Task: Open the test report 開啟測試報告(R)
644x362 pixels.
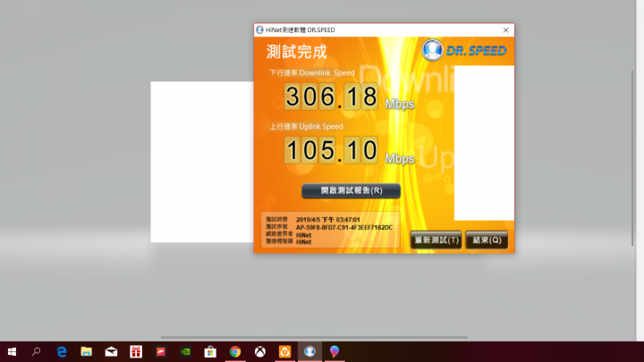Action: pos(352,191)
